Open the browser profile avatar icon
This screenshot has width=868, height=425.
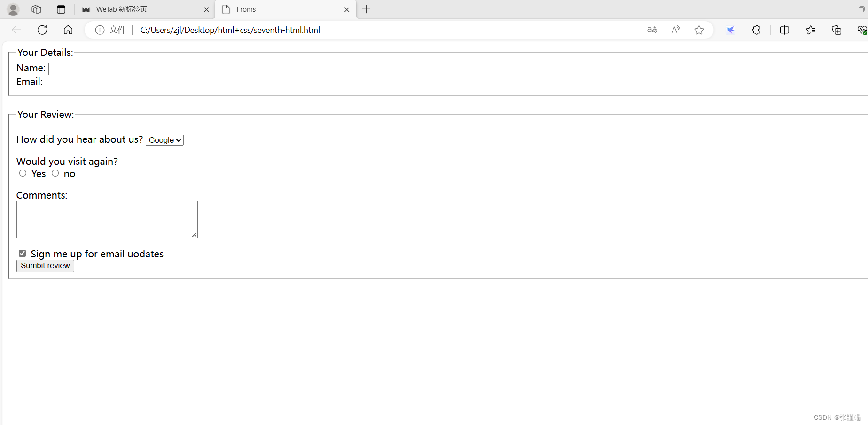click(13, 9)
